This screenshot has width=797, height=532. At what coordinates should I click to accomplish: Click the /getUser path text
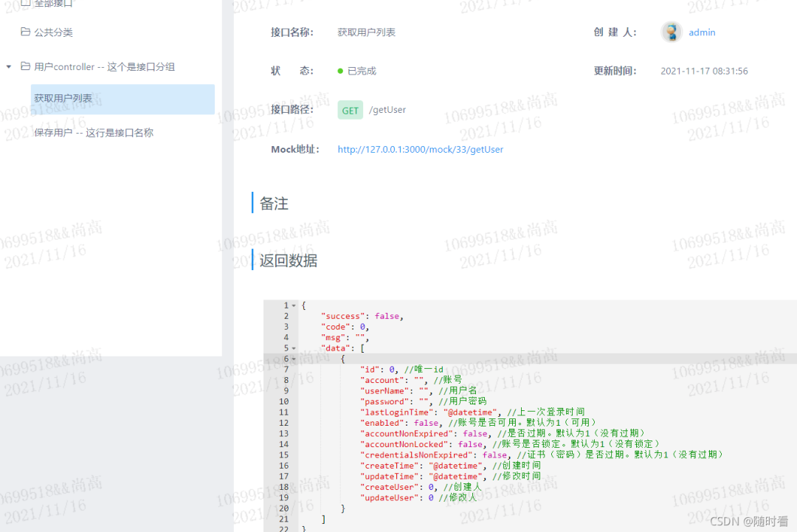[x=387, y=110]
